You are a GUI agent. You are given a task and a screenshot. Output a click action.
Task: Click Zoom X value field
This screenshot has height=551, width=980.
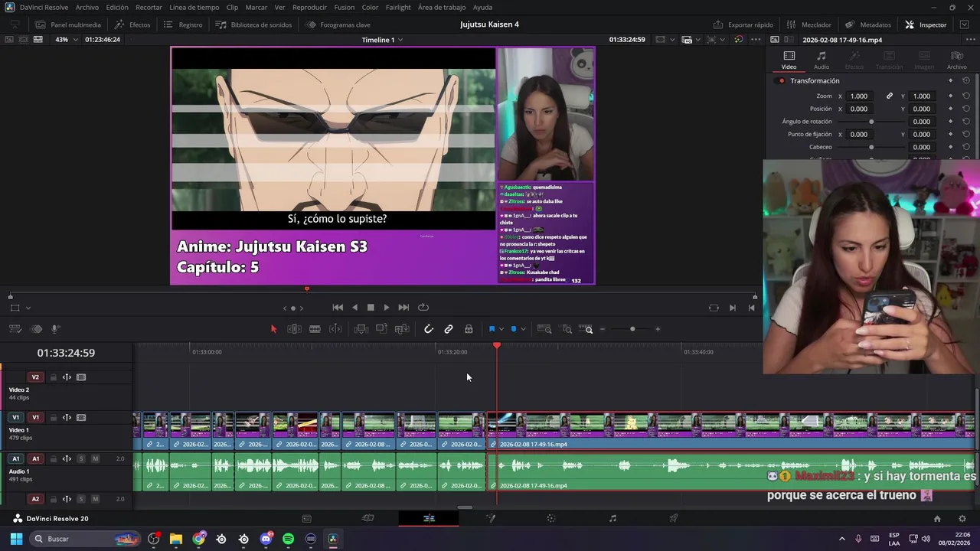tap(859, 96)
